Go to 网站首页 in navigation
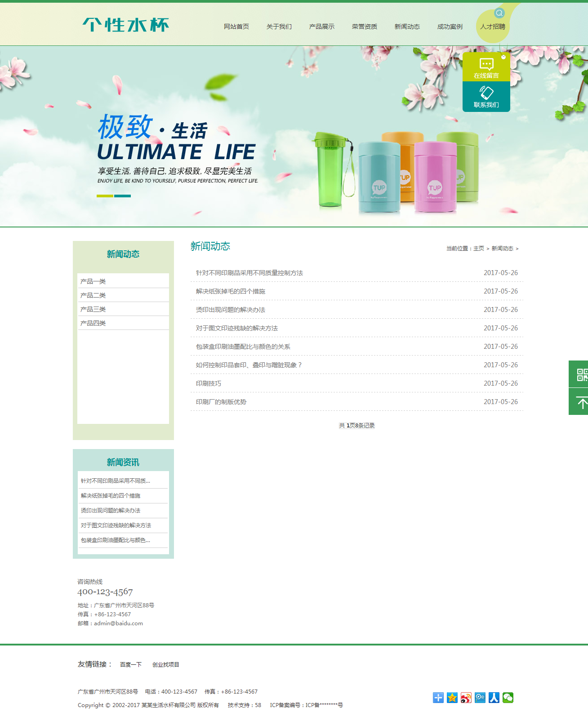 [236, 27]
